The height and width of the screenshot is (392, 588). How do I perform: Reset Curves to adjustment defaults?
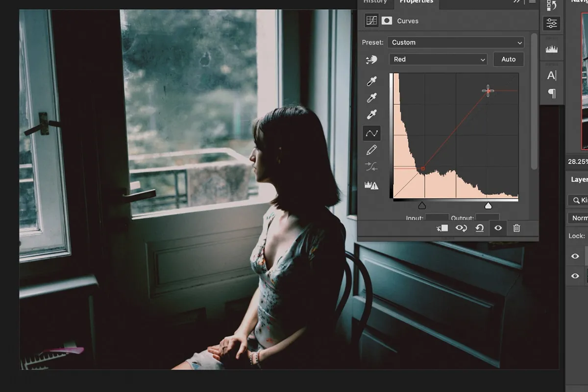[480, 228]
